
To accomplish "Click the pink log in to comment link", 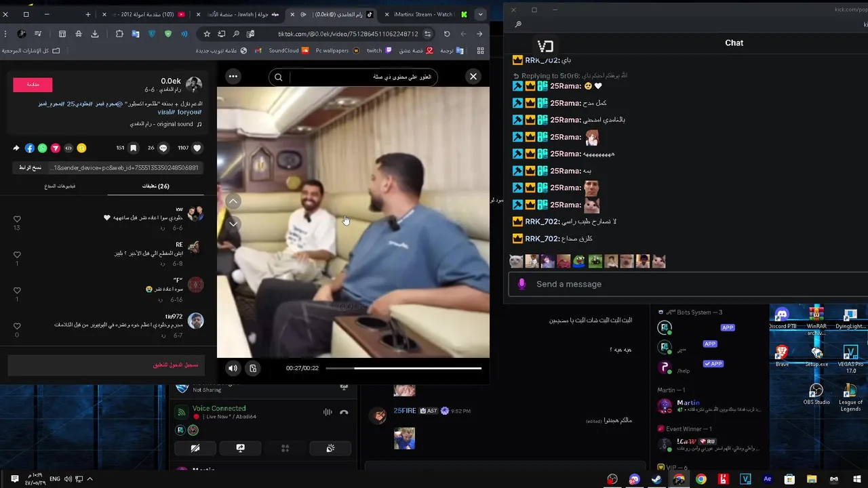I will tap(176, 365).
